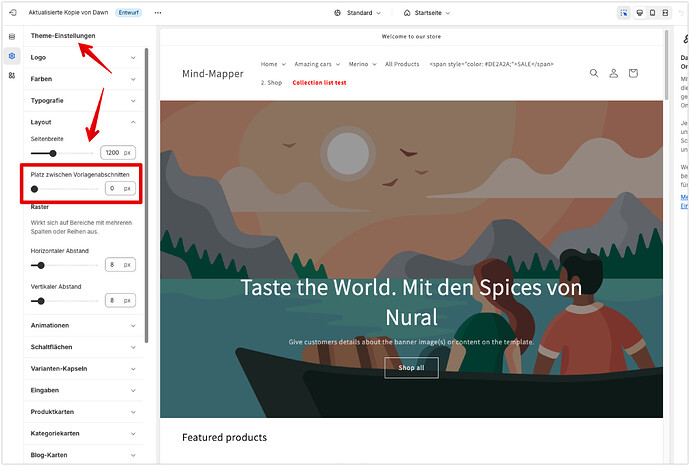
Task: Expand the Produktkarten settings section
Action: click(x=83, y=412)
